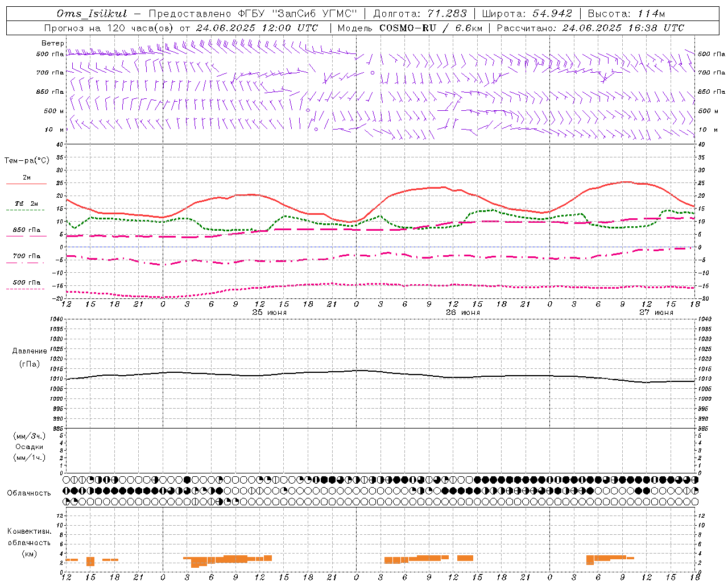Image resolution: width=728 pixels, height=582 pixels.
Task: Select the "Долгота: 71.283" header field
Action: tap(420, 14)
